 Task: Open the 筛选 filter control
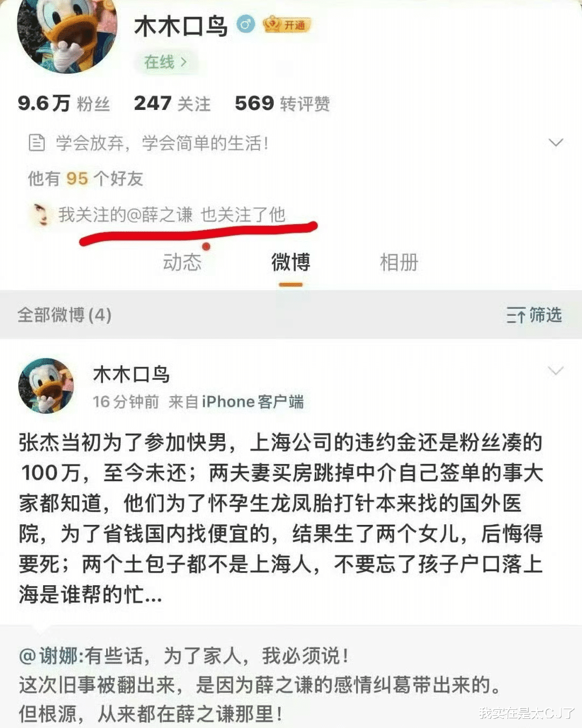coord(534,315)
